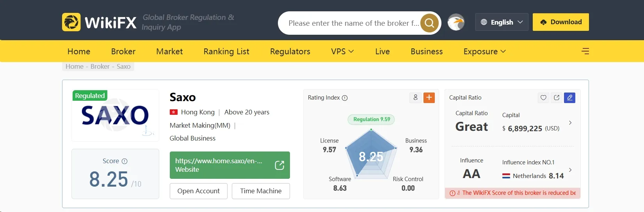Screen dimensions: 644x212
Task: Click Broker in the breadcrumb
Action: pyautogui.click(x=100, y=66)
